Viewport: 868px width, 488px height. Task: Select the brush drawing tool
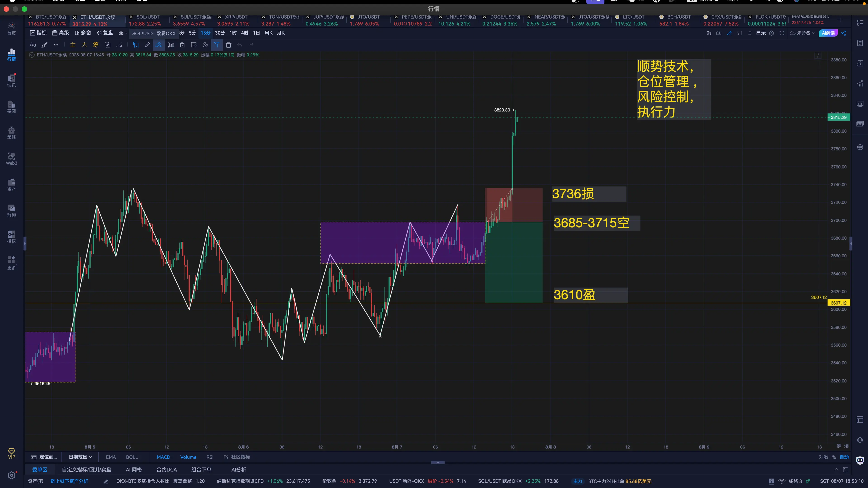click(45, 45)
